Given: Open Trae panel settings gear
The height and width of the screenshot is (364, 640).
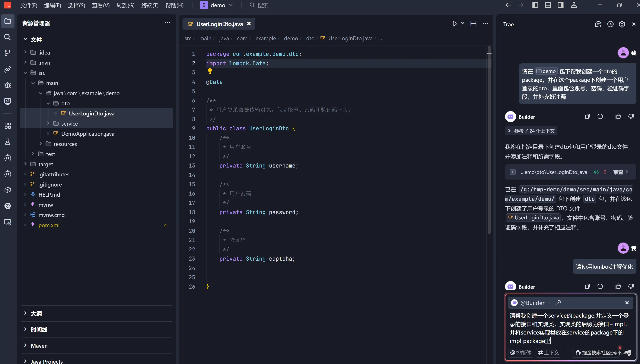Looking at the screenshot, I should pyautogui.click(x=622, y=24).
